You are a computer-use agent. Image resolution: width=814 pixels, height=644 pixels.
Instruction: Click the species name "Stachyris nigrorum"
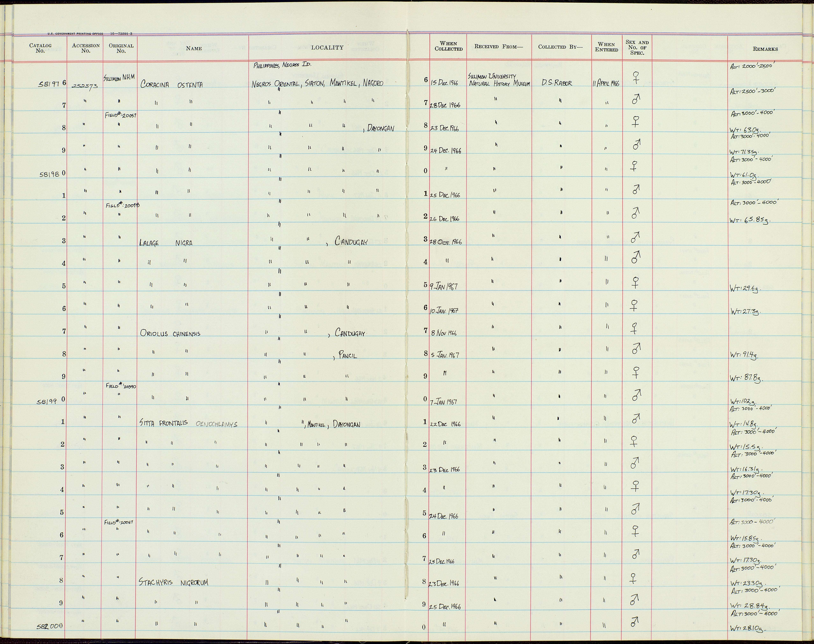coord(173,583)
